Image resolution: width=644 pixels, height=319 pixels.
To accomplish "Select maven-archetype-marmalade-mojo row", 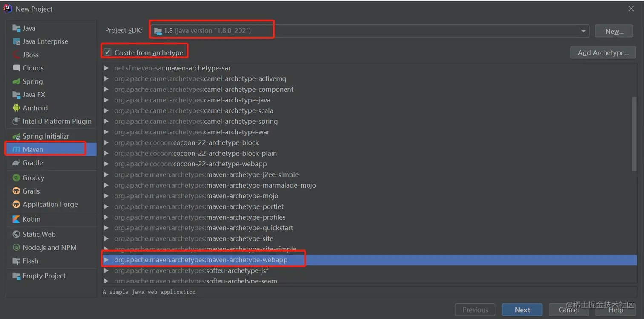I will (x=370, y=185).
